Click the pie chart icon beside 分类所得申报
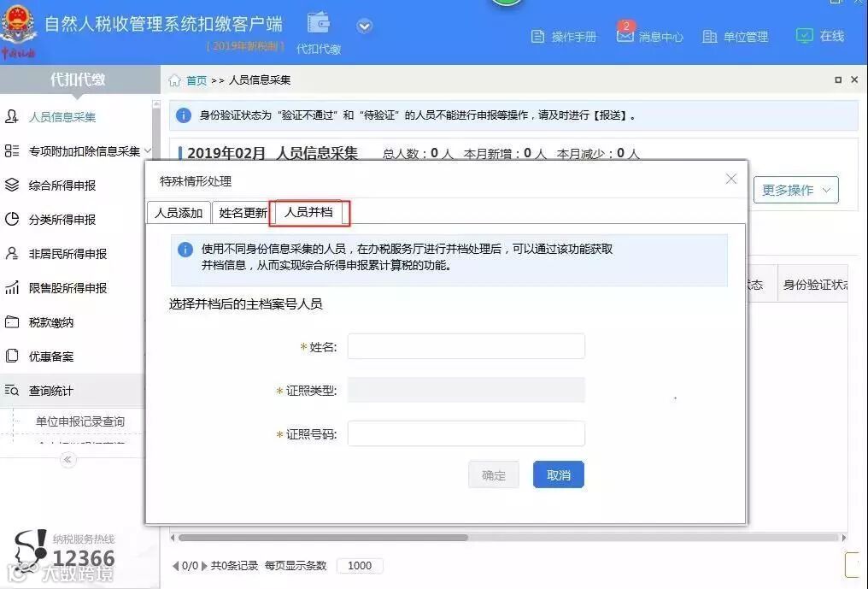Viewport: 868px width, 589px height. click(12, 220)
